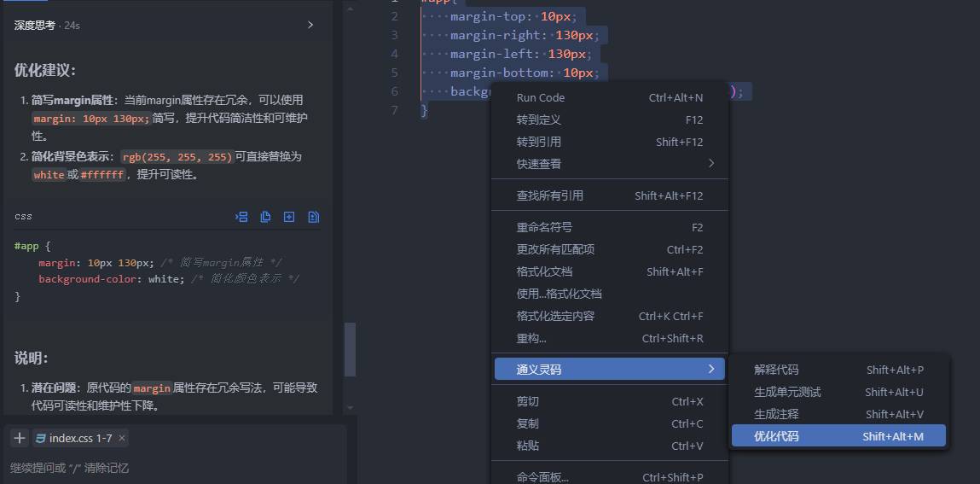
Task: Select 复制 from the context menu
Action: click(609, 423)
